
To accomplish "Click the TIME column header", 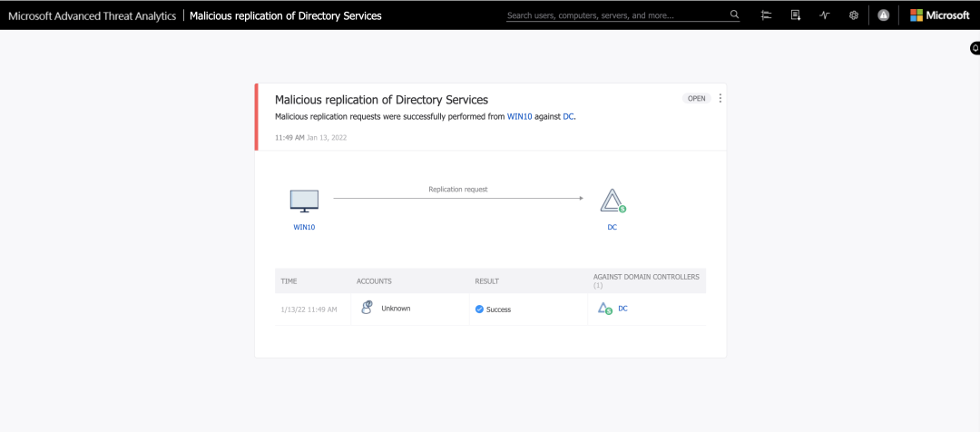I will click(x=289, y=281).
